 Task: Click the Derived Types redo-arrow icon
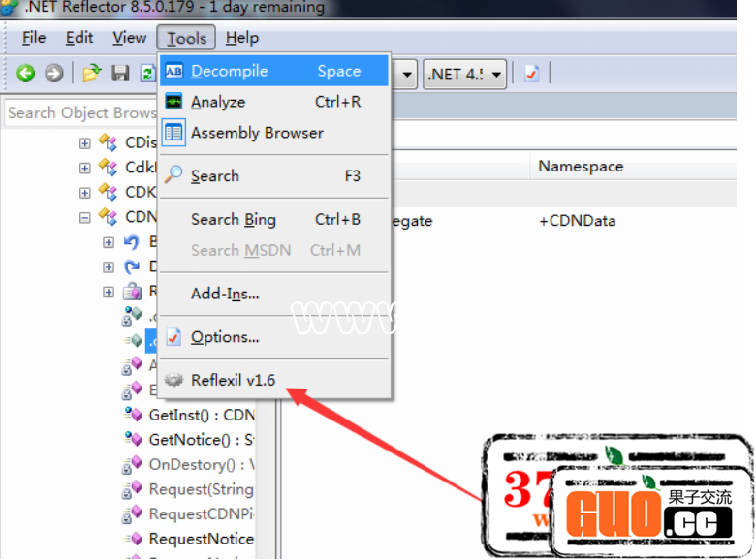132,266
